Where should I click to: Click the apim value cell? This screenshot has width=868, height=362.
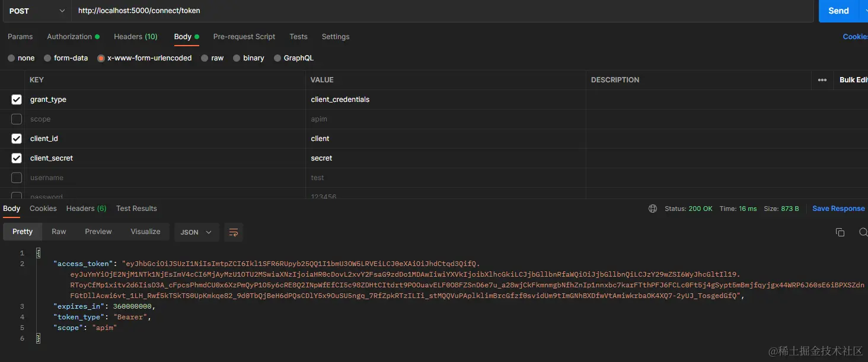446,119
